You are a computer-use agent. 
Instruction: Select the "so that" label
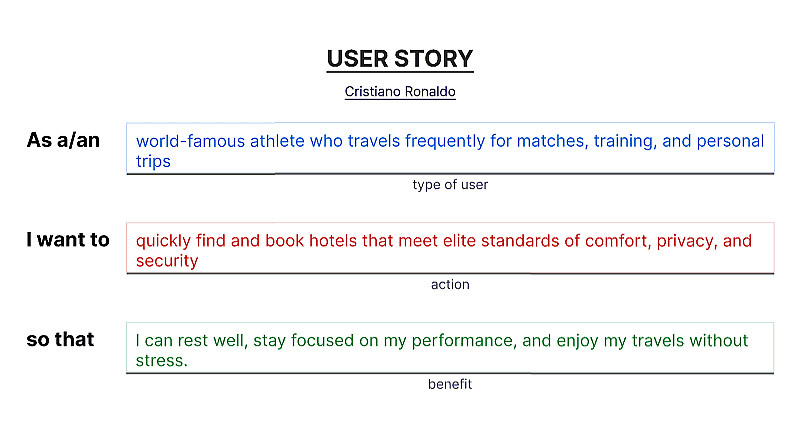click(x=60, y=340)
